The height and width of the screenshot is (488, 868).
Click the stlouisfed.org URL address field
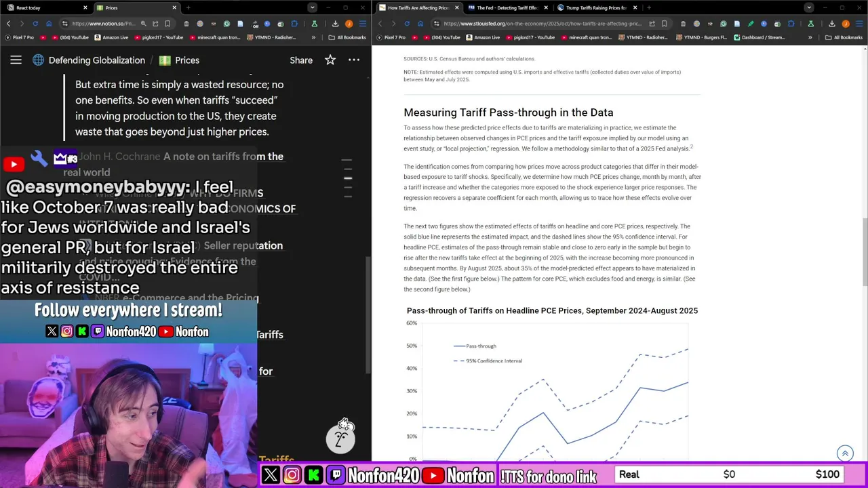[x=542, y=23]
